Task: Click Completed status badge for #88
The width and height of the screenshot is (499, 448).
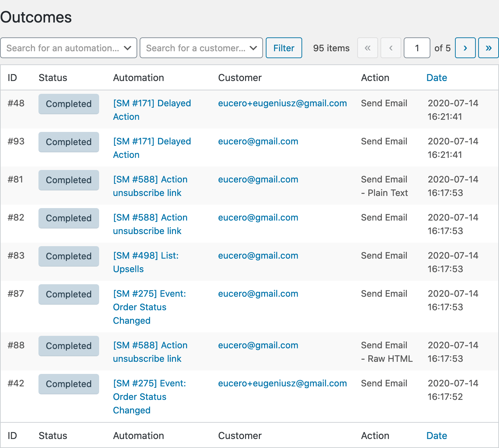Action: click(x=69, y=346)
